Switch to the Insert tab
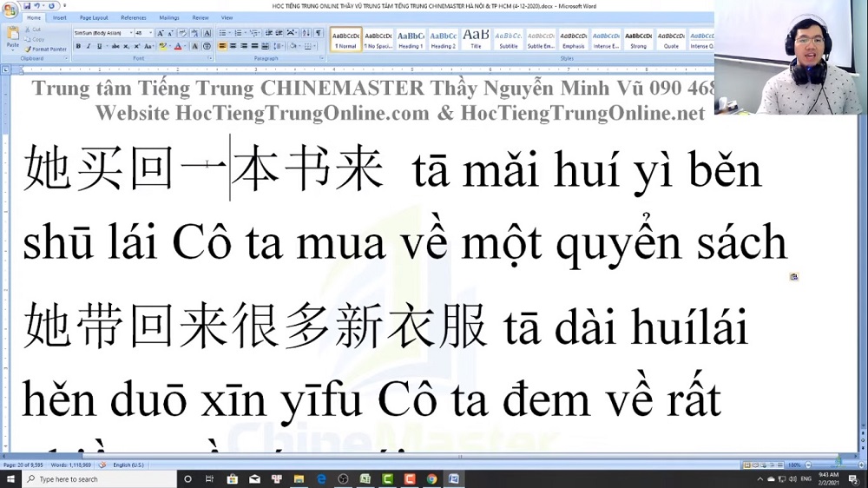The width and height of the screenshot is (868, 488). point(59,17)
